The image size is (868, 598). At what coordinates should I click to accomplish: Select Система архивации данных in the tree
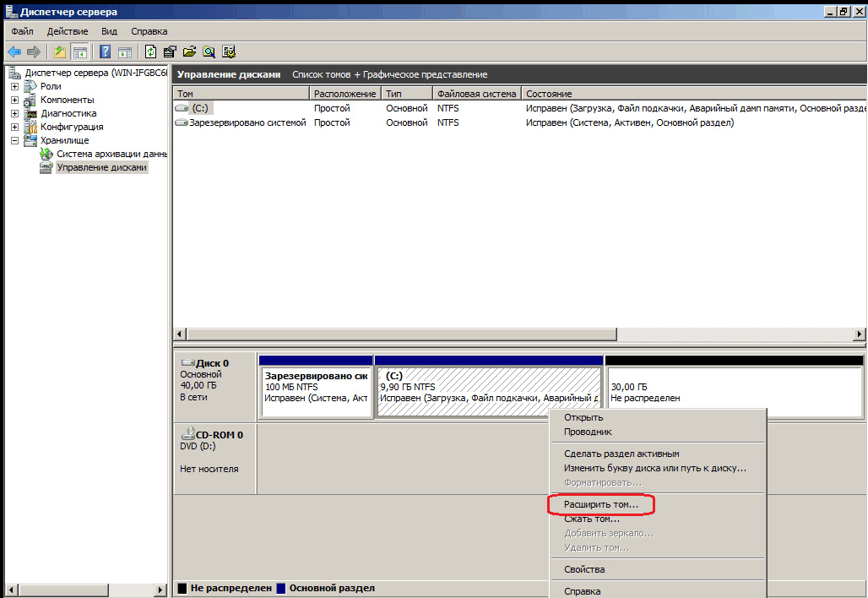pyautogui.click(x=111, y=154)
